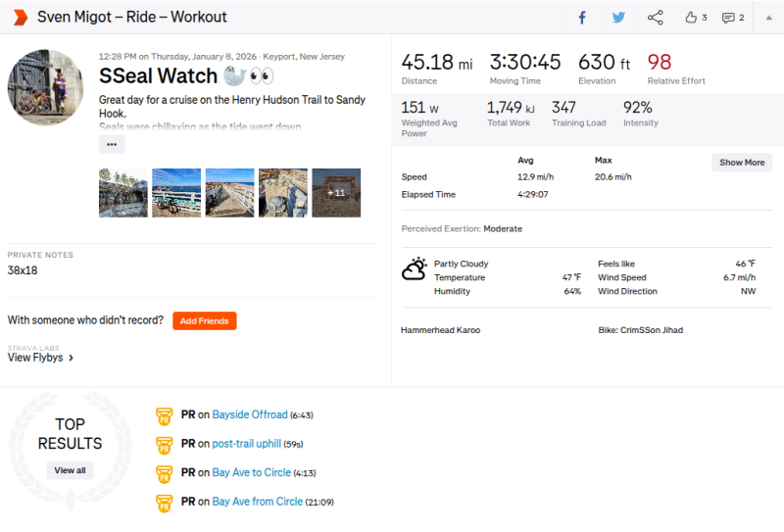Click View all top results

[70, 470]
